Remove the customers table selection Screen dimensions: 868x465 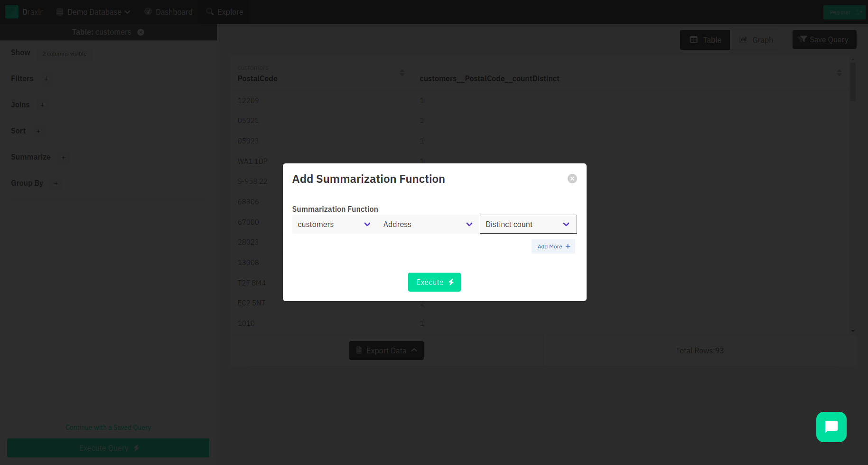(x=141, y=32)
